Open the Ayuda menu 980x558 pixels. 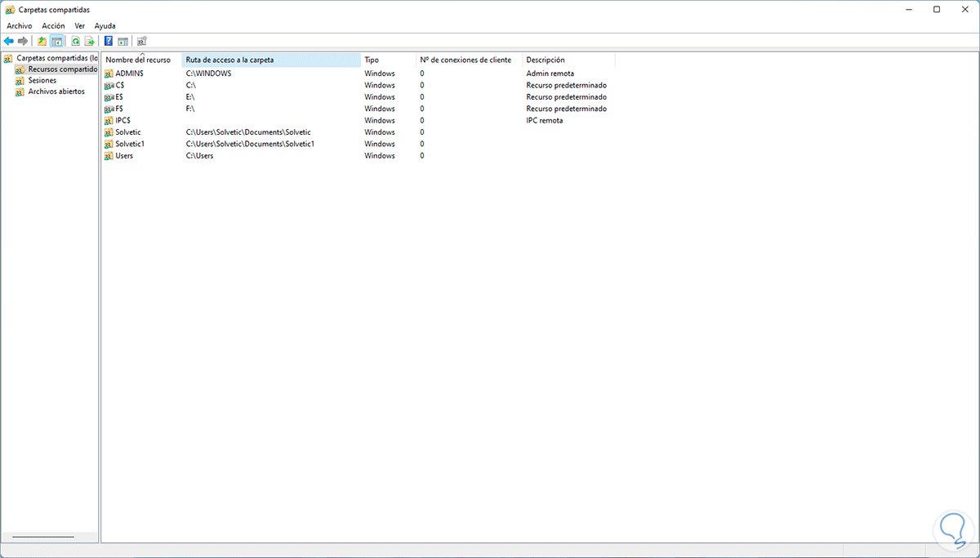(105, 26)
